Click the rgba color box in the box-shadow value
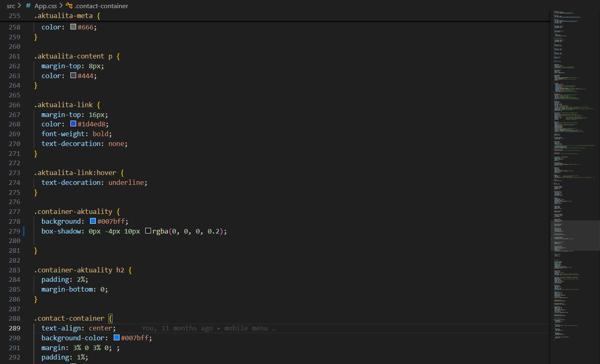The width and height of the screenshot is (600, 364). click(x=148, y=231)
